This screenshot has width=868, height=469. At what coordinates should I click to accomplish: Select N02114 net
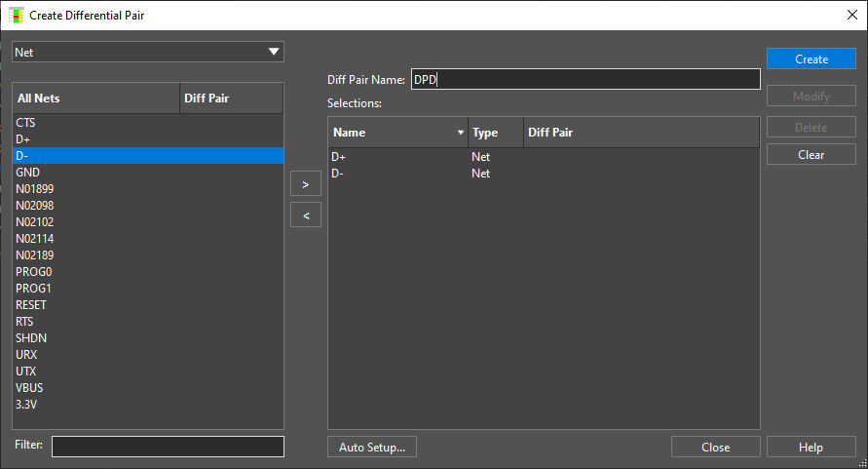click(148, 239)
